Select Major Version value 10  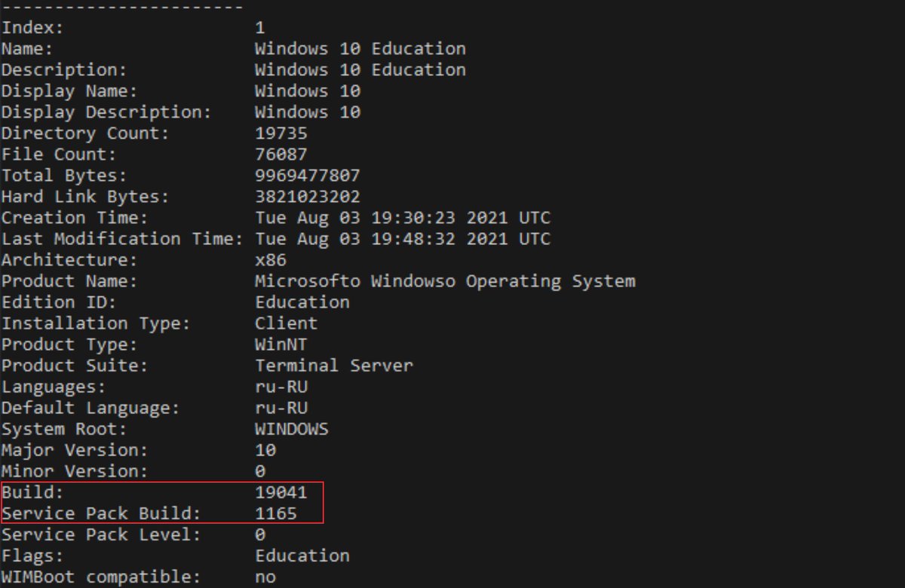click(x=265, y=450)
